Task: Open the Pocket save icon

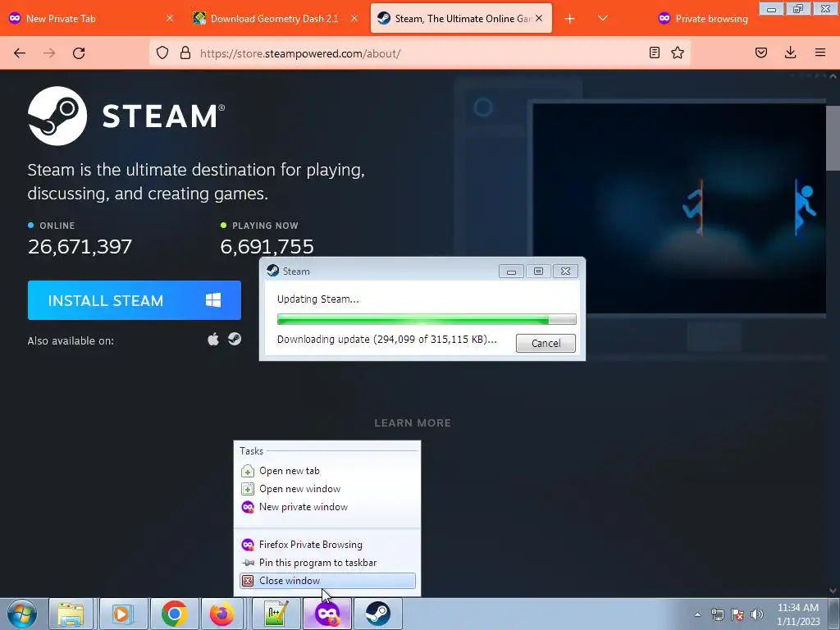Action: (761, 52)
